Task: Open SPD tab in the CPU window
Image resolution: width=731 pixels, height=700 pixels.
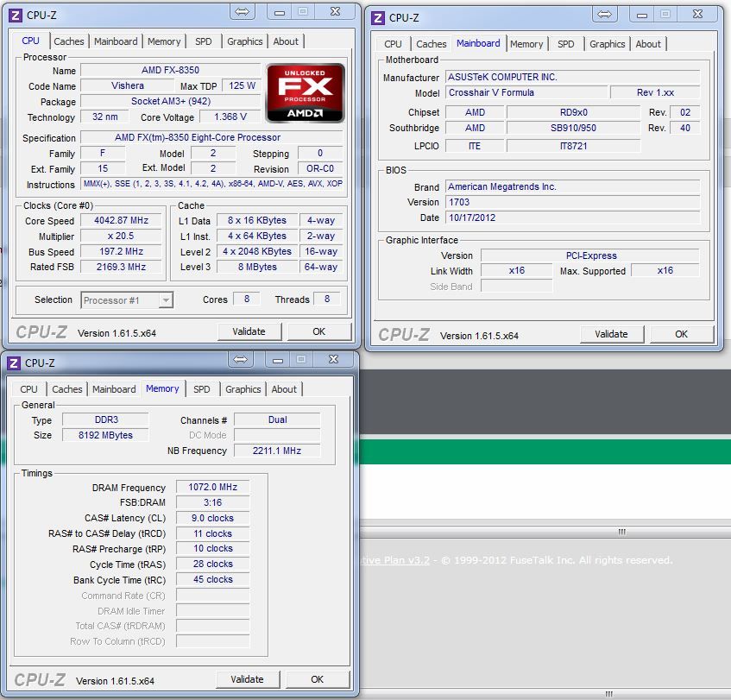Action: coord(204,41)
